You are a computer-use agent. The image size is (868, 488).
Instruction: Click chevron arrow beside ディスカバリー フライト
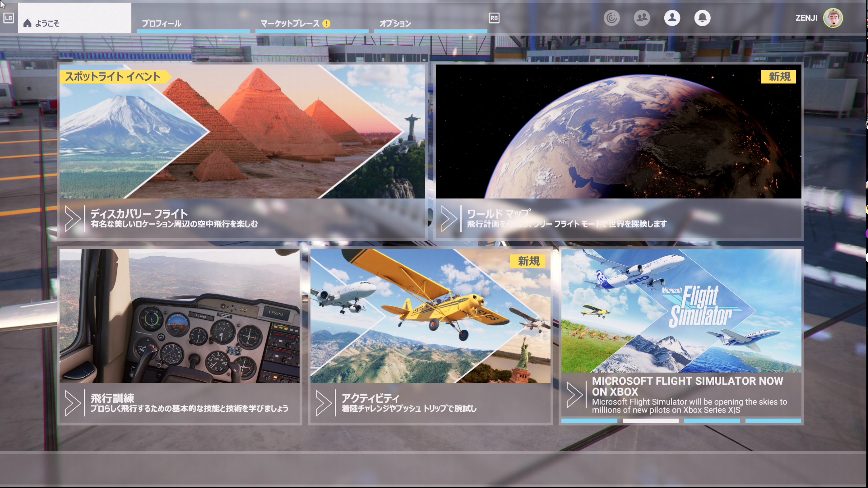73,218
